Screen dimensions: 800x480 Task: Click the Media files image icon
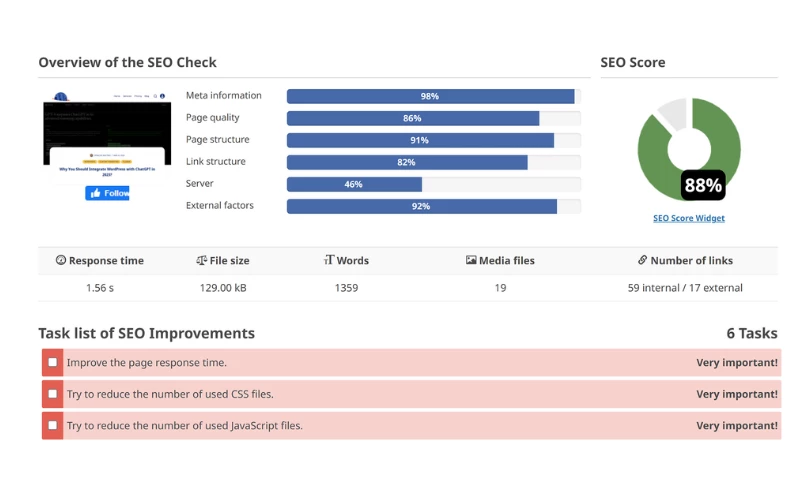pos(471,261)
